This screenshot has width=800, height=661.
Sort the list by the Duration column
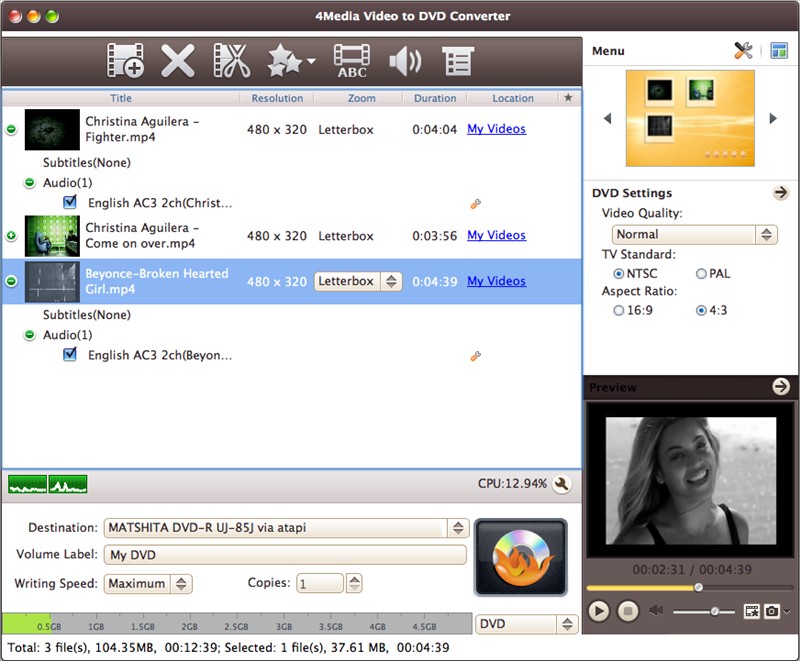pyautogui.click(x=435, y=98)
